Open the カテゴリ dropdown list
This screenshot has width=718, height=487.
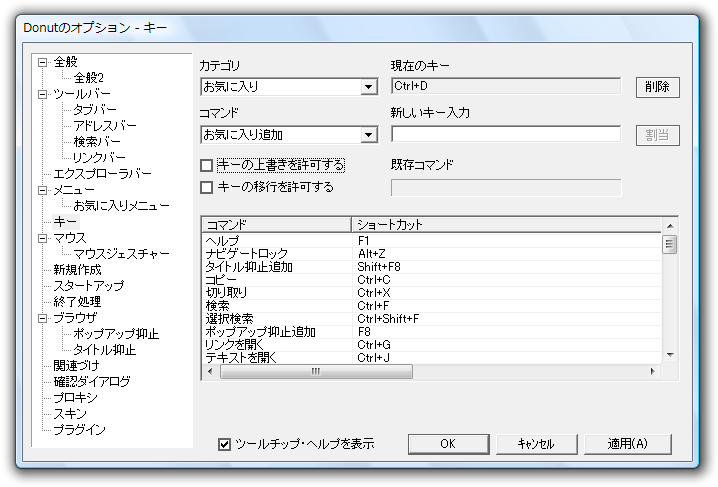(x=369, y=87)
